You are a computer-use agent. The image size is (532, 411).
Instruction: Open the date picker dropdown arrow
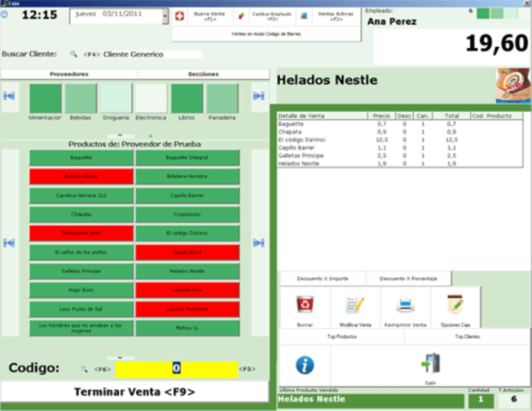click(x=165, y=16)
